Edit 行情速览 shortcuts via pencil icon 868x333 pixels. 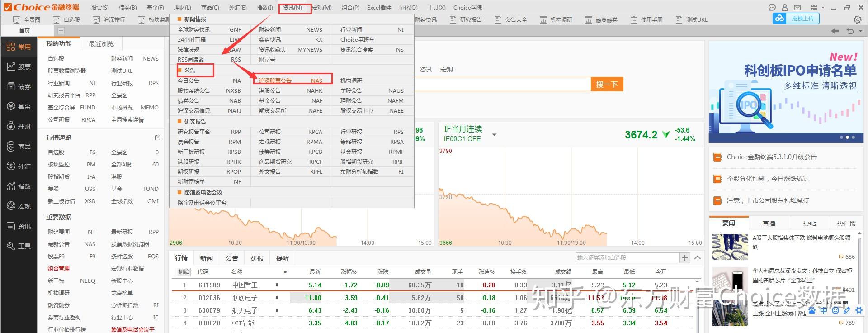[157, 138]
